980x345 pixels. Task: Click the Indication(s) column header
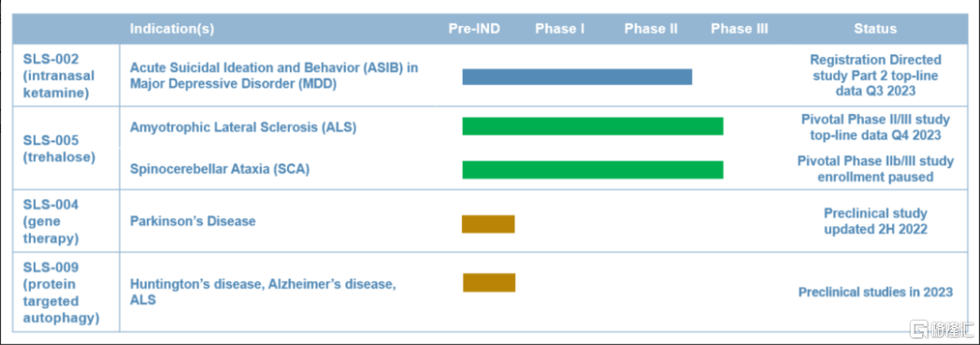(172, 29)
